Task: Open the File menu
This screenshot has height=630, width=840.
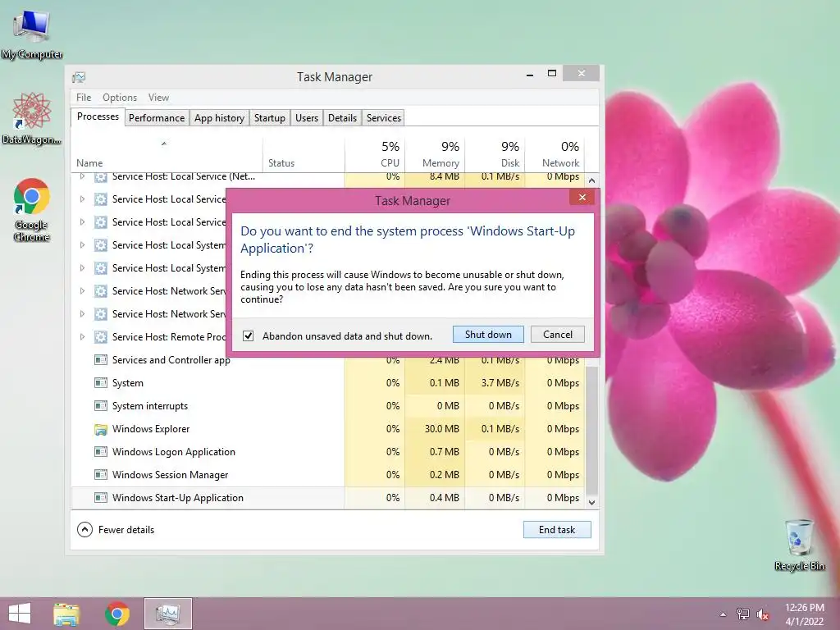Action: [x=84, y=98]
